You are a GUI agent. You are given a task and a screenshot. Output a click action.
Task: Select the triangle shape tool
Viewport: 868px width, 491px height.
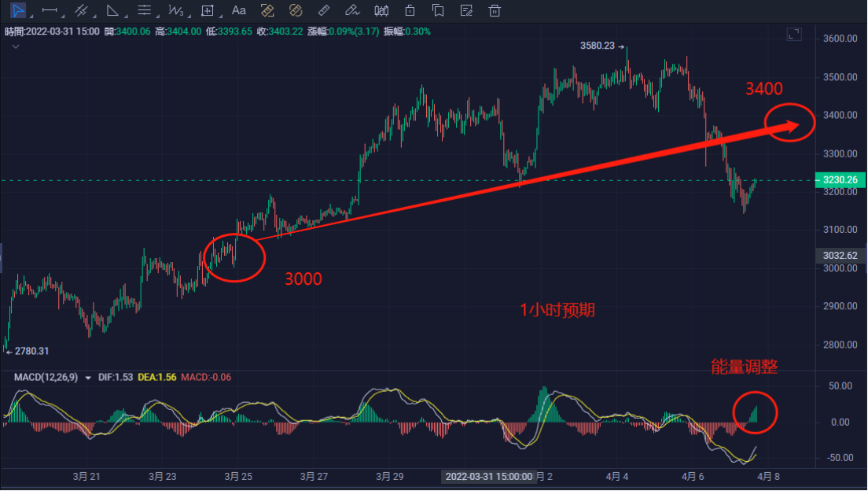112,11
